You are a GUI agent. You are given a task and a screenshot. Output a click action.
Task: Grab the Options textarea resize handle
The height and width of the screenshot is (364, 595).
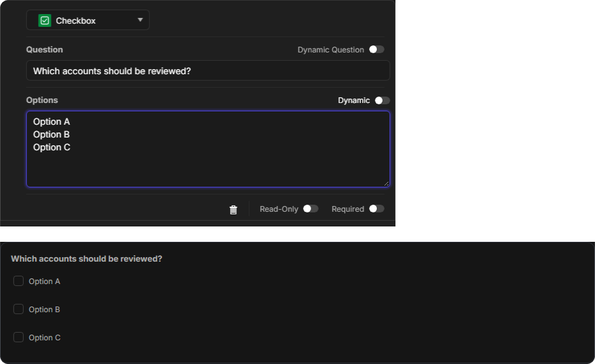(386, 184)
